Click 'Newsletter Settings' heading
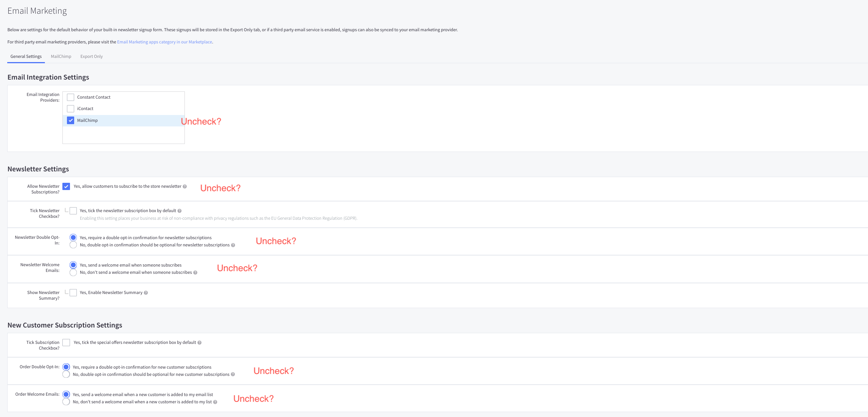 tap(38, 169)
